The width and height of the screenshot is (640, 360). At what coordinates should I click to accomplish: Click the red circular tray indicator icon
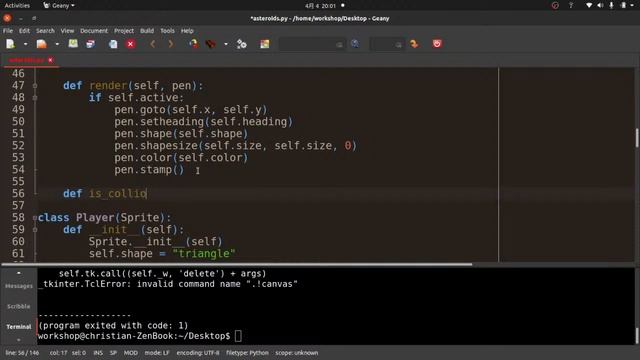coord(555,5)
